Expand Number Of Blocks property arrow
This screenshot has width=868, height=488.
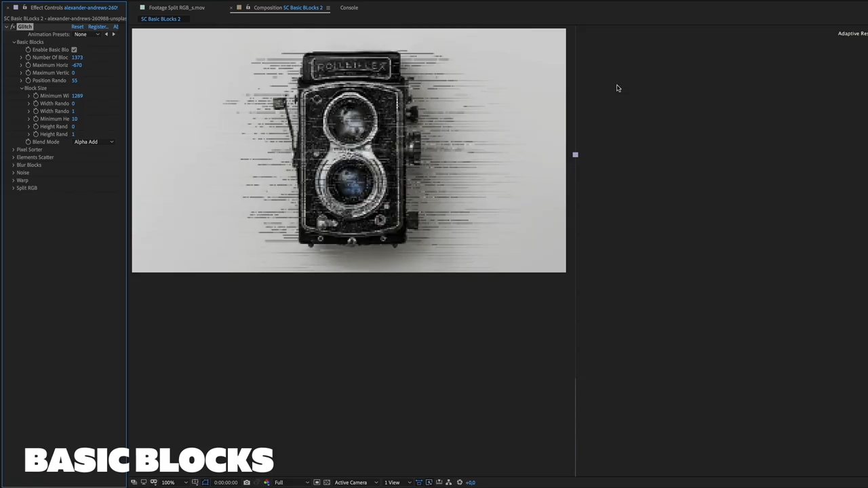coord(21,58)
